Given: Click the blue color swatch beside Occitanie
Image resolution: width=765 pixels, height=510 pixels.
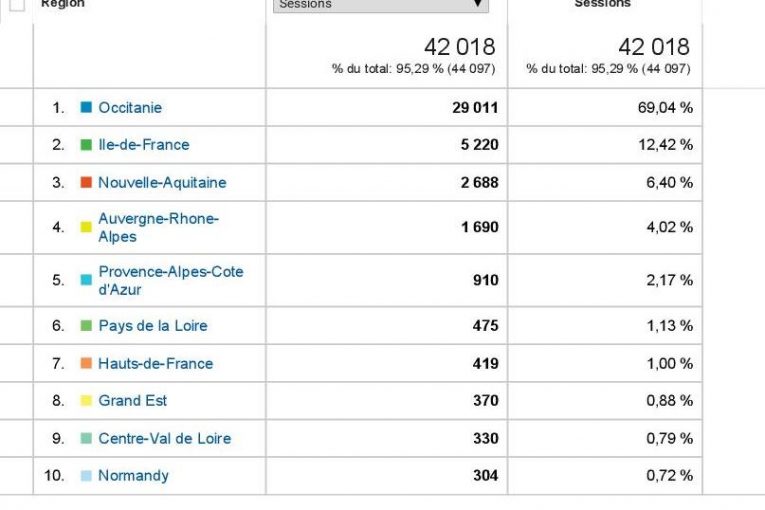Looking at the screenshot, I should click(x=86, y=107).
